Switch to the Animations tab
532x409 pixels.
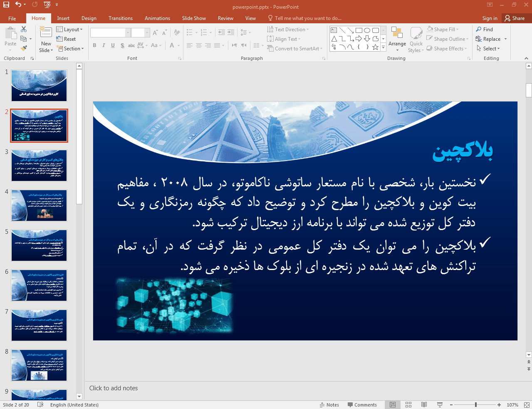click(x=157, y=18)
